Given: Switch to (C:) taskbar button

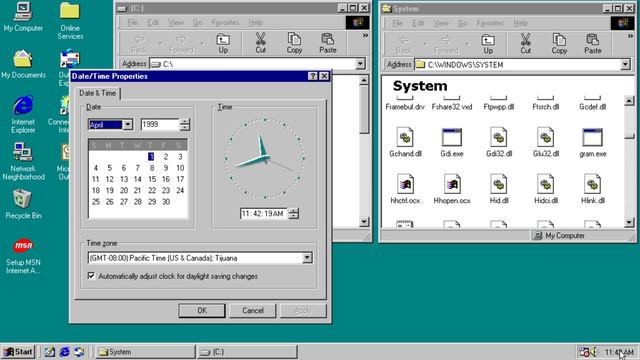Looking at the screenshot, I should [247, 351].
